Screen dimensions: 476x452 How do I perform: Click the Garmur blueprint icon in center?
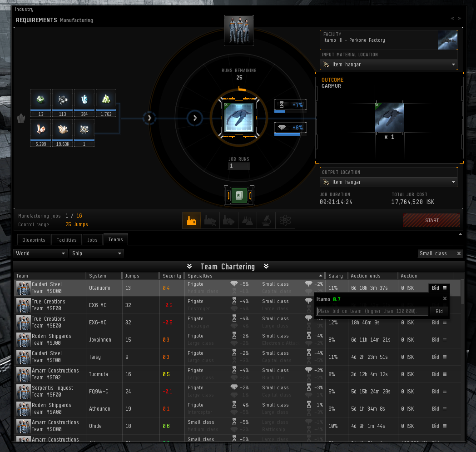tap(239, 118)
